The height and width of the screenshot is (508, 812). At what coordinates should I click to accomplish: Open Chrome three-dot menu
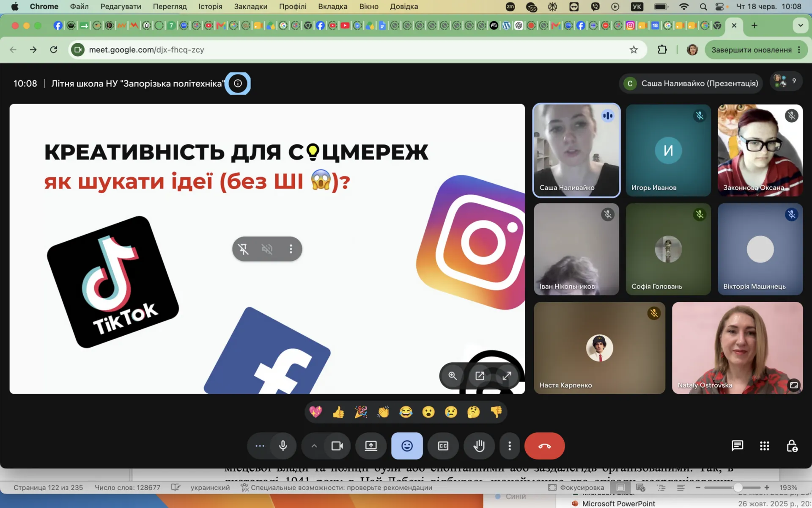[799, 50]
